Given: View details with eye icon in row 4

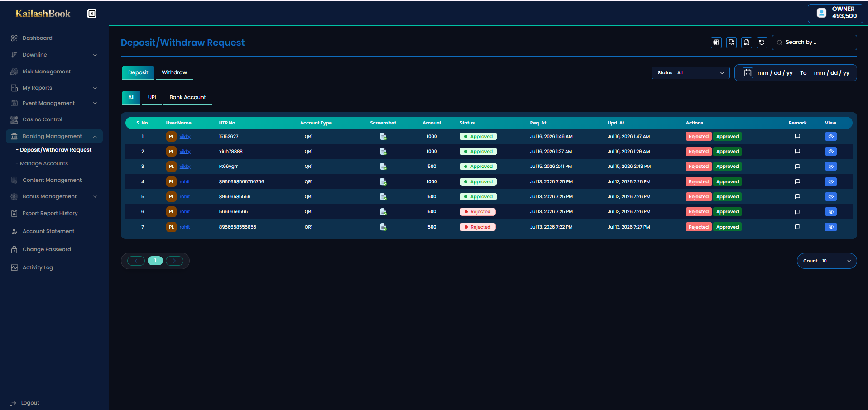Looking at the screenshot, I should point(830,181).
